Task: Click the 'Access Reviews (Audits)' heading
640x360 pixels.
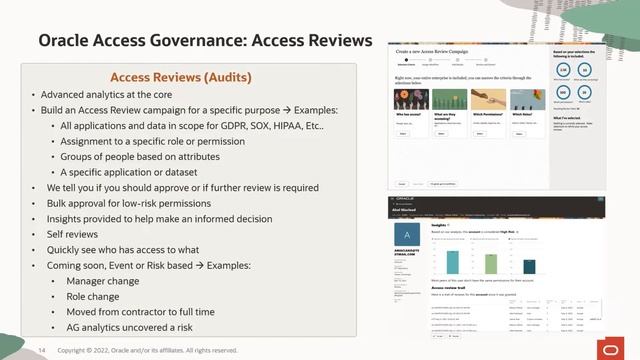Action: click(x=181, y=77)
